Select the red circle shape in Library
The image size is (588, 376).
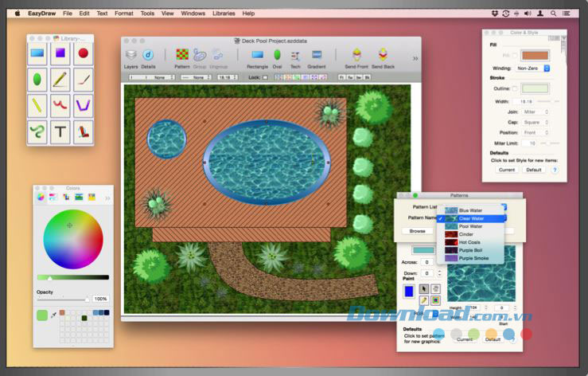pos(84,53)
